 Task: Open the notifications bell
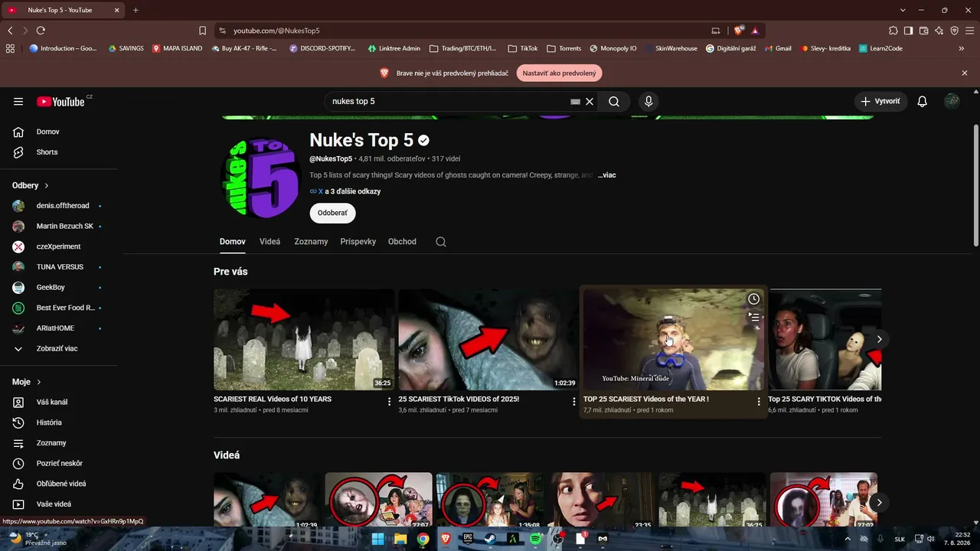coord(923,101)
